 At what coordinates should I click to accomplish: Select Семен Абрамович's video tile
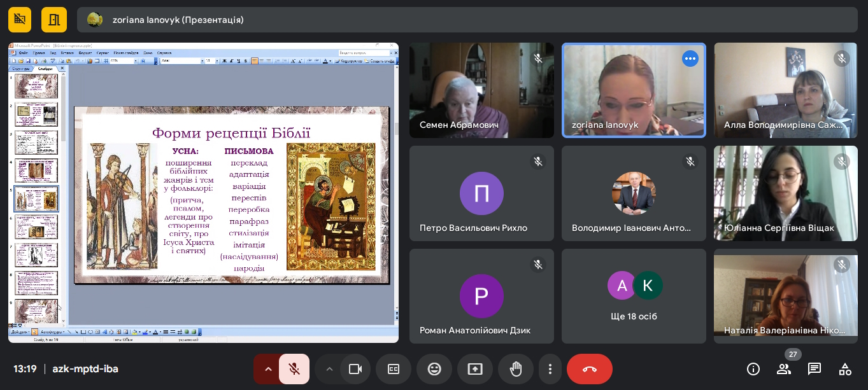tap(481, 90)
